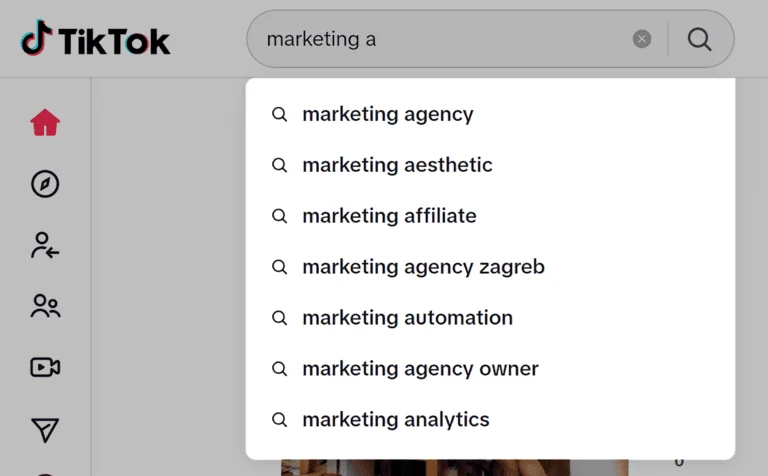Image resolution: width=768 pixels, height=476 pixels.
Task: Pick the "marketing analytics" suggestion
Action: 396,420
